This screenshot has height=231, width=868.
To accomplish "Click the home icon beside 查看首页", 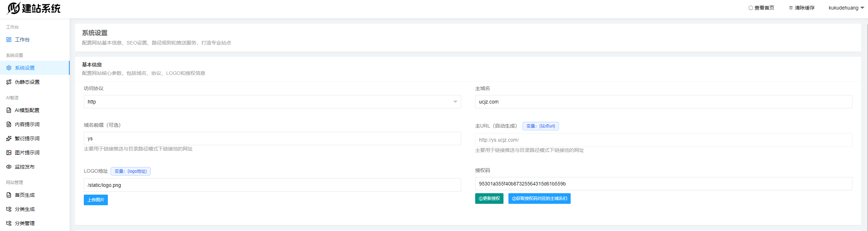I will (x=751, y=7).
